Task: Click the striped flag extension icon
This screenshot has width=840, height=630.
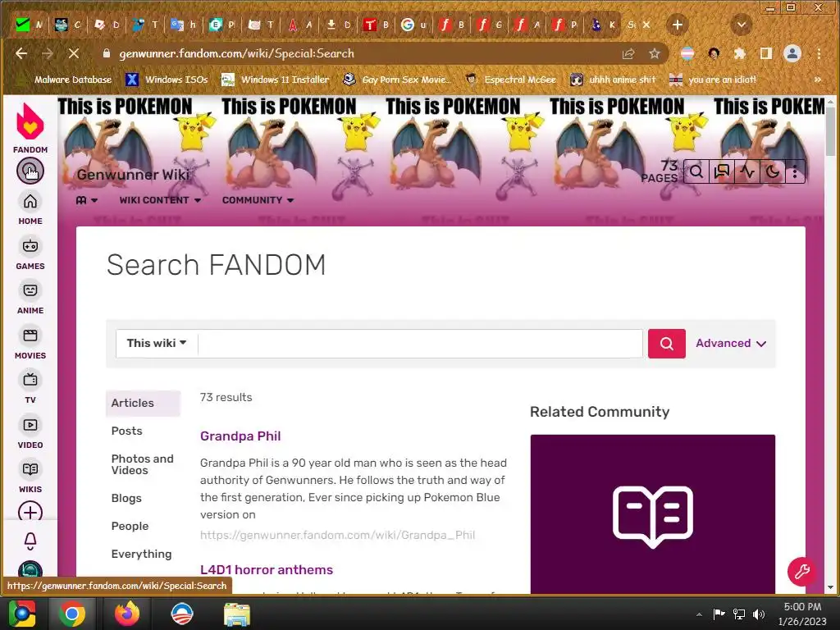Action: click(688, 53)
